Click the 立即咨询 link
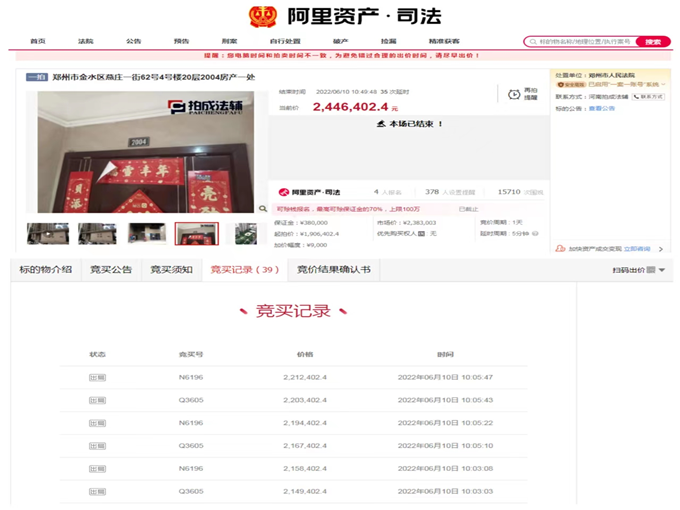This screenshot has width=680, height=510. 637,249
